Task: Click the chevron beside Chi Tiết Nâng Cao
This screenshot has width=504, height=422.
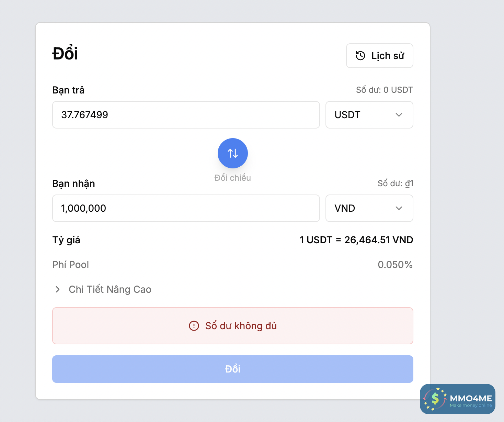Action: (x=58, y=289)
